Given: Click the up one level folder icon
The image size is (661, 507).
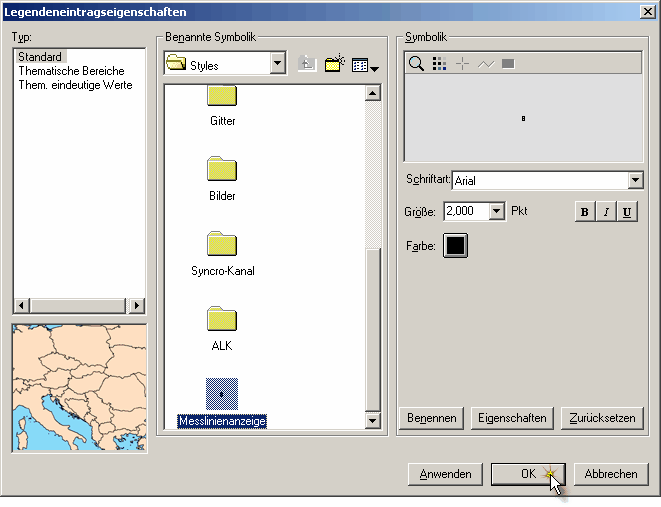Looking at the screenshot, I should (x=307, y=64).
